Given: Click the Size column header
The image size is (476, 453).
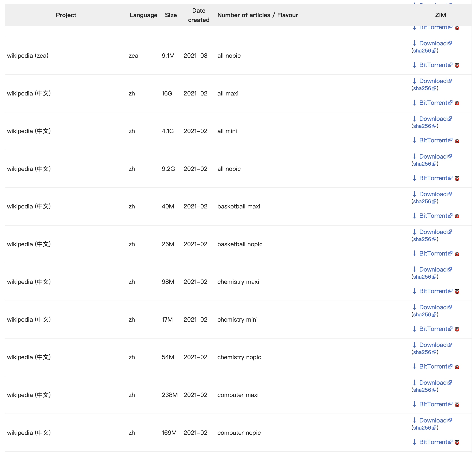Looking at the screenshot, I should [x=171, y=15].
